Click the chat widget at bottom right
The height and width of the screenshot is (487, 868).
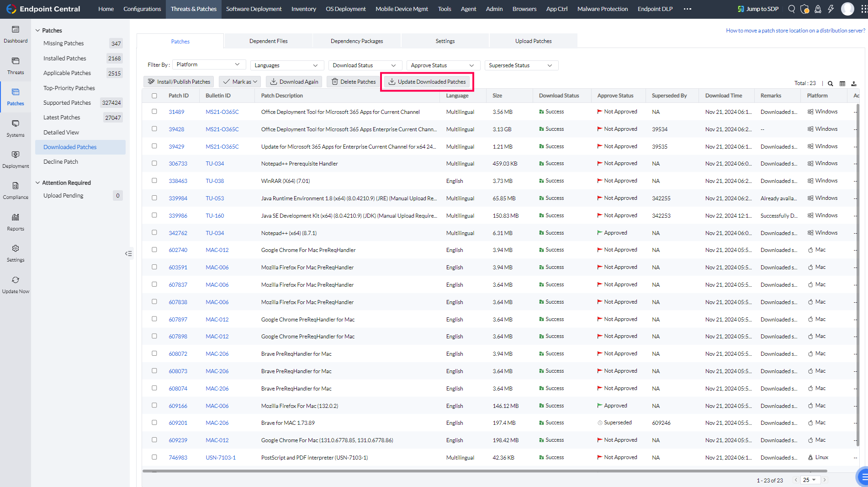863,476
